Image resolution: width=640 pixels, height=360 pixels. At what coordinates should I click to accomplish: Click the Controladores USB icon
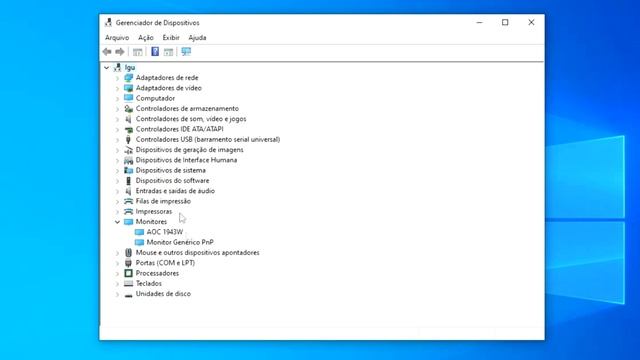129,139
